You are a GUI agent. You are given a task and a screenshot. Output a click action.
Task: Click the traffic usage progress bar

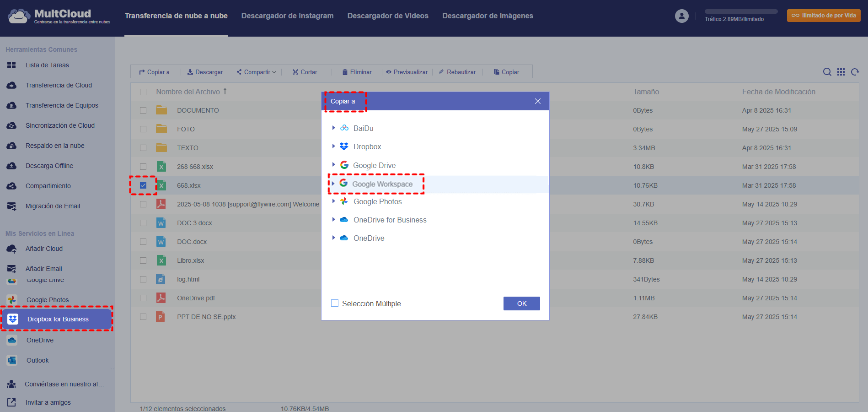pyautogui.click(x=741, y=11)
